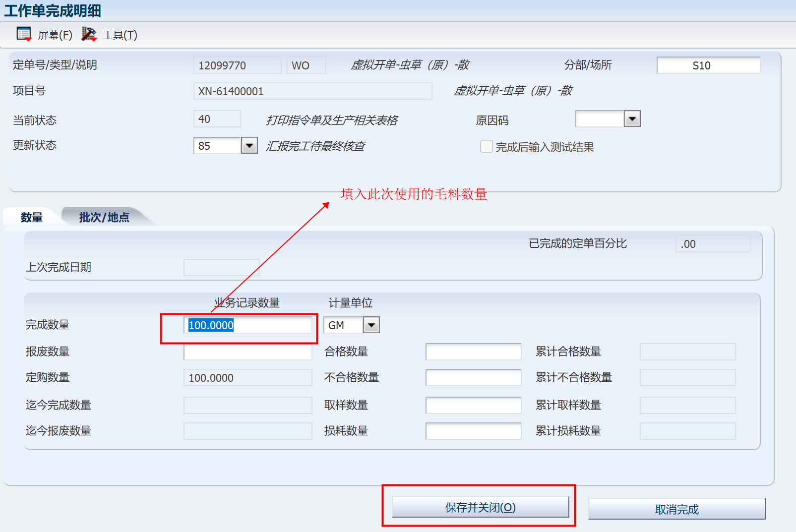Click the 业务记录数量 column header
796x532 pixels.
pyautogui.click(x=247, y=302)
